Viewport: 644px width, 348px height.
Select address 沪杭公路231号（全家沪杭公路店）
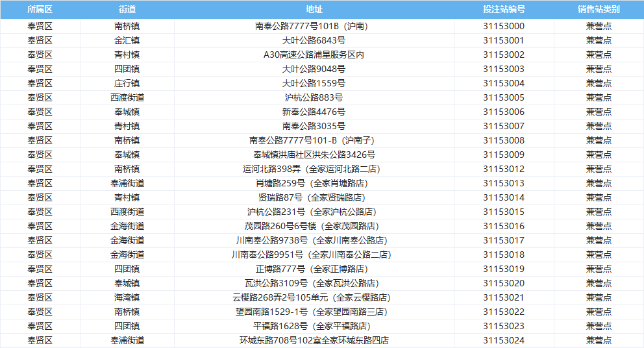pyautogui.click(x=314, y=212)
